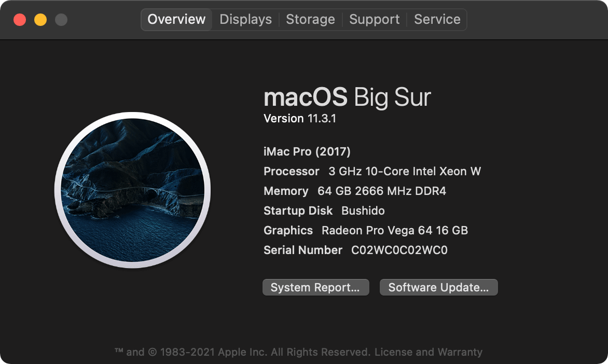Click the macOS Big Sur heading
The width and height of the screenshot is (608, 364).
click(x=347, y=97)
